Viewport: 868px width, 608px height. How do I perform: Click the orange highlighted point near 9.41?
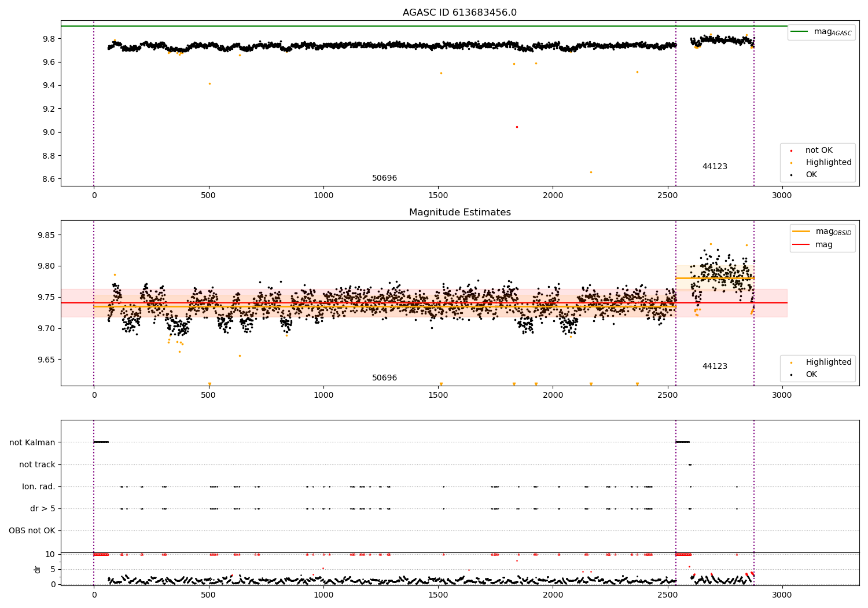[209, 83]
